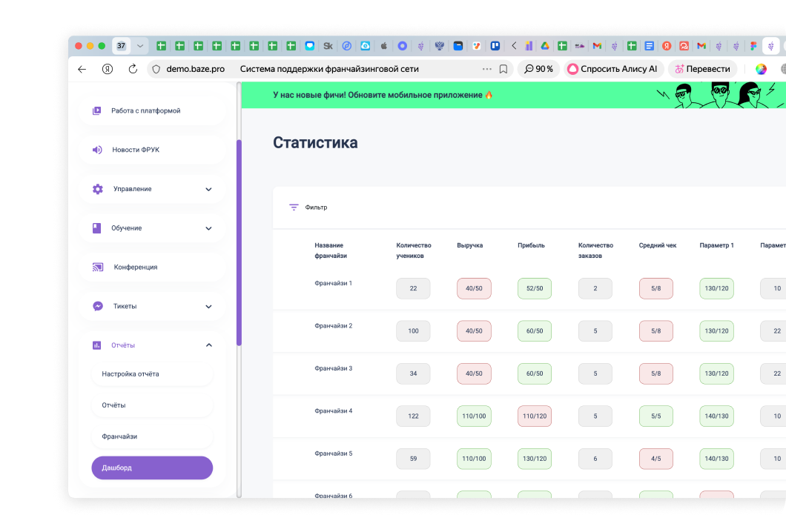Bookmark the page using the bookmark icon

point(503,69)
